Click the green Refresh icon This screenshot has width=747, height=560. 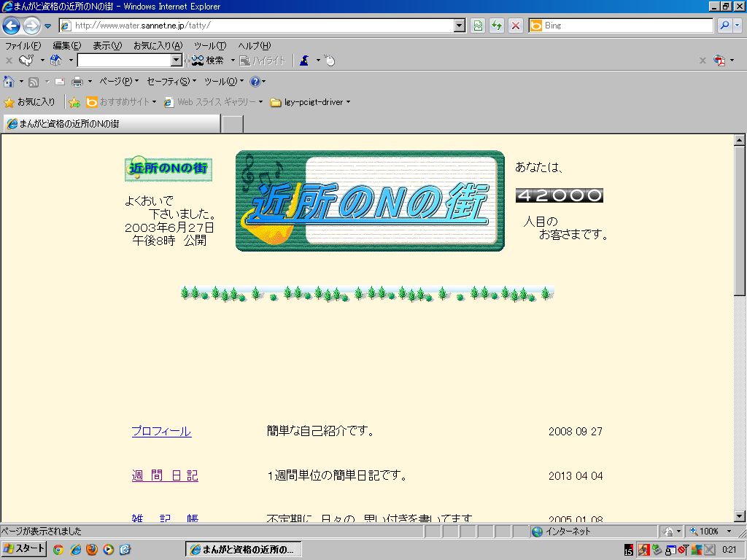(x=496, y=26)
